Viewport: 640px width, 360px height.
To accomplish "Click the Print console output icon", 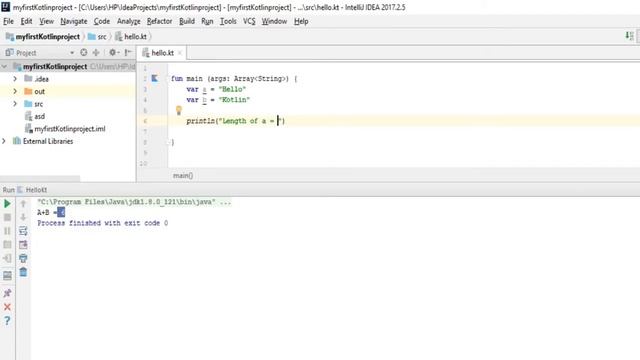I will click(x=23, y=258).
